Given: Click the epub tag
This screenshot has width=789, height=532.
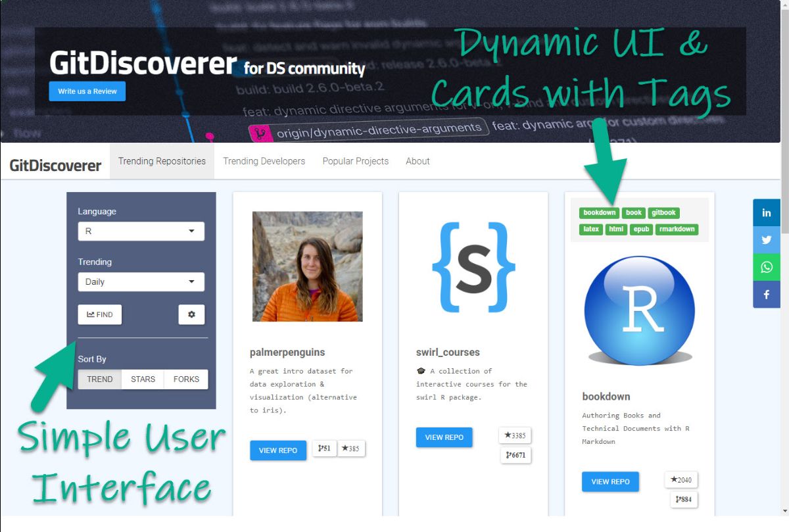Looking at the screenshot, I should click(641, 229).
